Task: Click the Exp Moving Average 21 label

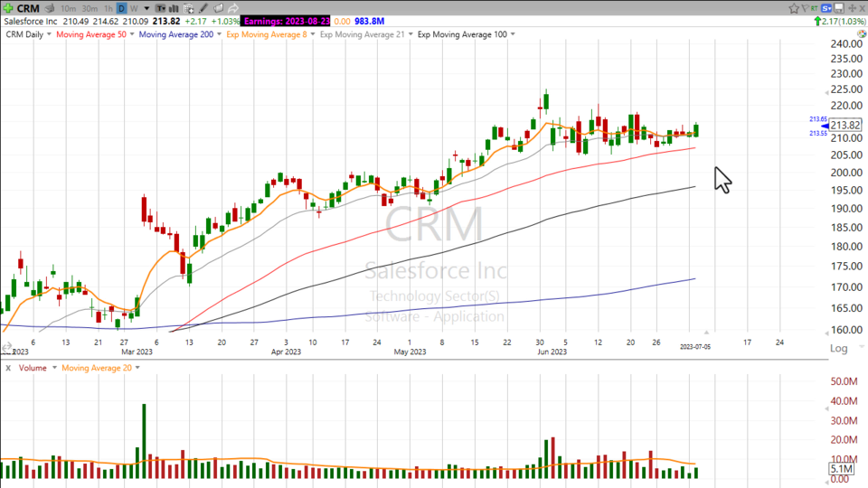Action: point(362,34)
